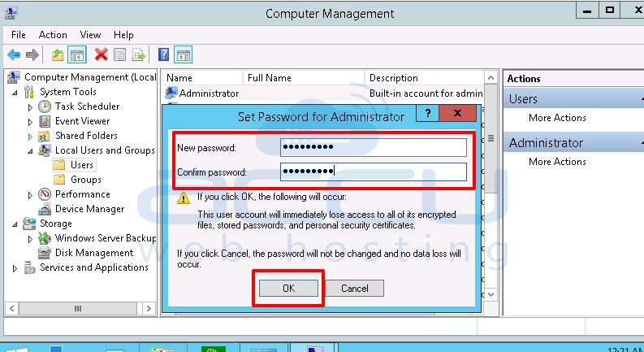The image size is (644, 352).
Task: Click Disk Management icon in tree
Action: [x=45, y=253]
